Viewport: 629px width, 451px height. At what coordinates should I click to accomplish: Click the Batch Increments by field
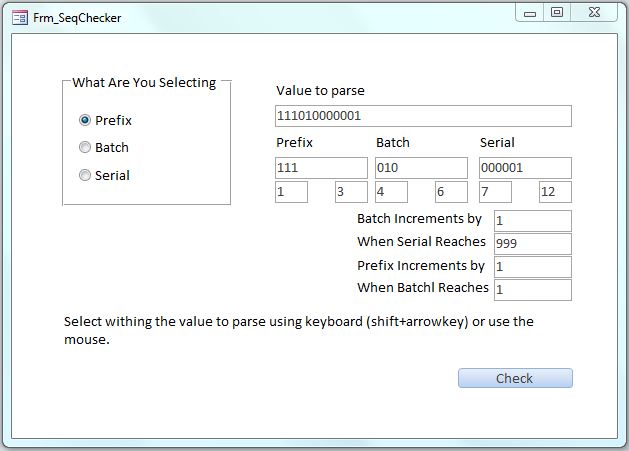[532, 220]
